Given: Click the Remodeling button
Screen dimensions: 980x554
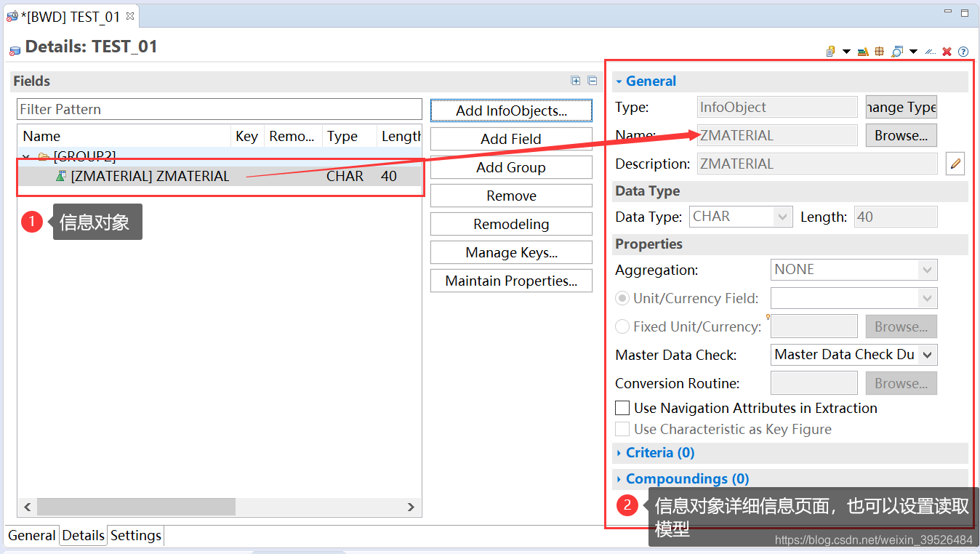Looking at the screenshot, I should point(511,224).
